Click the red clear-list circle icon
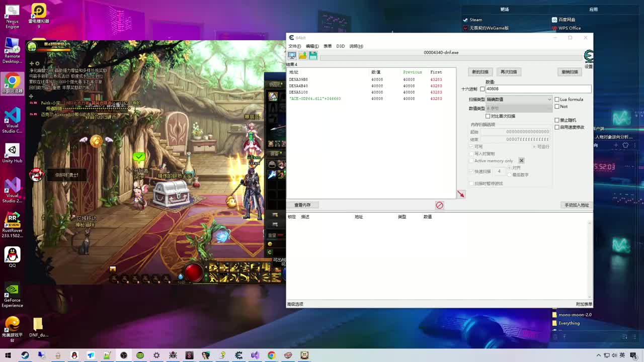 point(439,205)
